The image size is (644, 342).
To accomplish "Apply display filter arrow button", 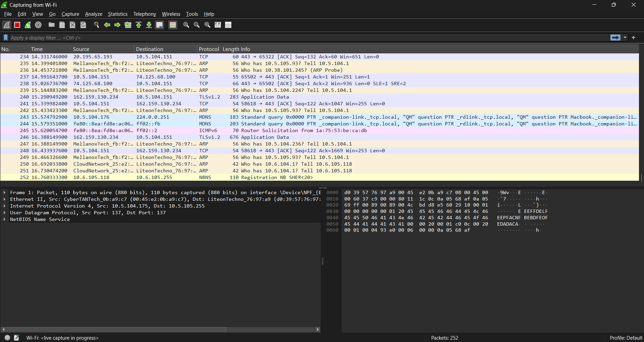I will tap(615, 38).
